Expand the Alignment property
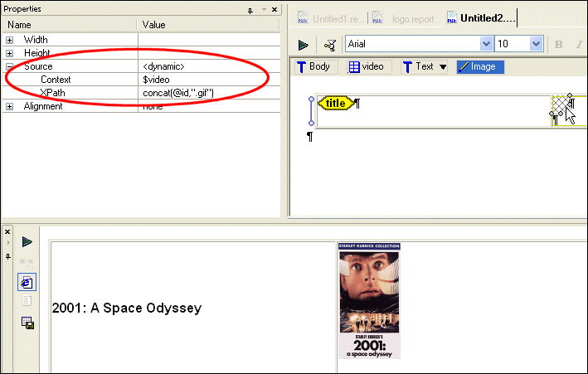The height and width of the screenshot is (374, 588). coord(10,106)
